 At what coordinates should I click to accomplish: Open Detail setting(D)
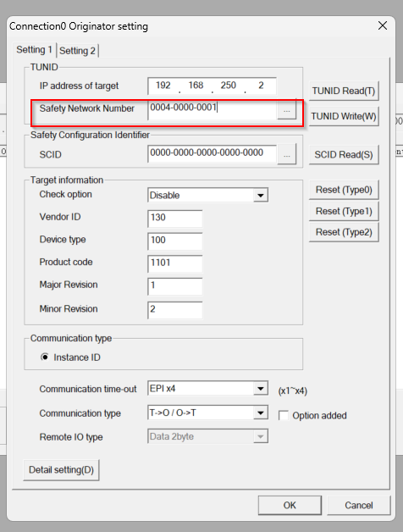click(62, 470)
